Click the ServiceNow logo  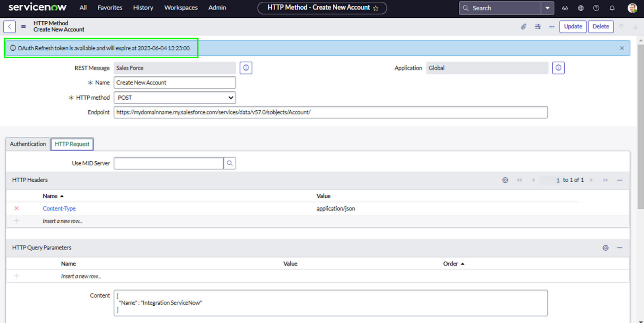(37, 7)
